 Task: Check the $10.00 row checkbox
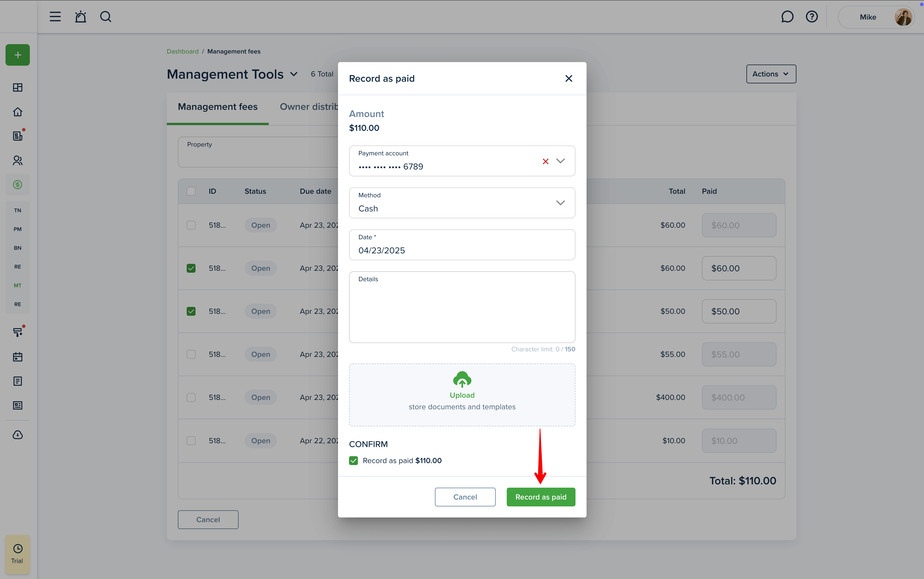tap(191, 441)
